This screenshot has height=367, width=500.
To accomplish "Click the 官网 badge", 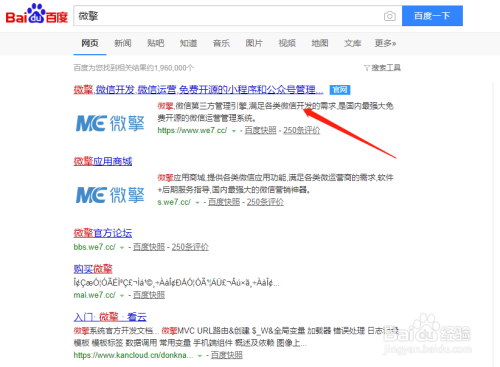I will [340, 90].
